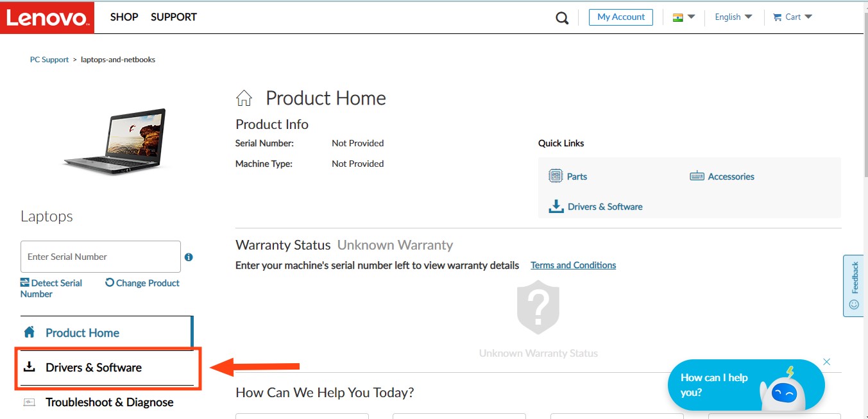Click the Lenovo logo
The image size is (868, 419).
(x=47, y=18)
